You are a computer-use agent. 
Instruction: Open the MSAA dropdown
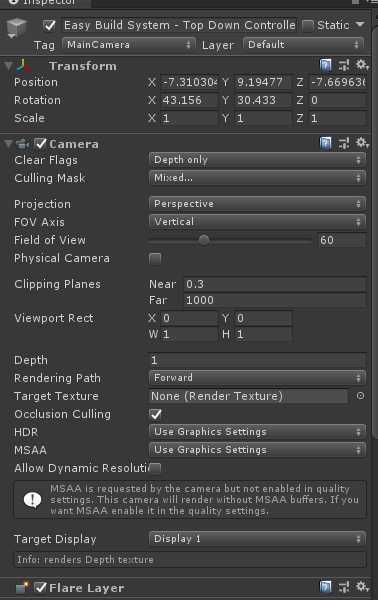pos(257,450)
